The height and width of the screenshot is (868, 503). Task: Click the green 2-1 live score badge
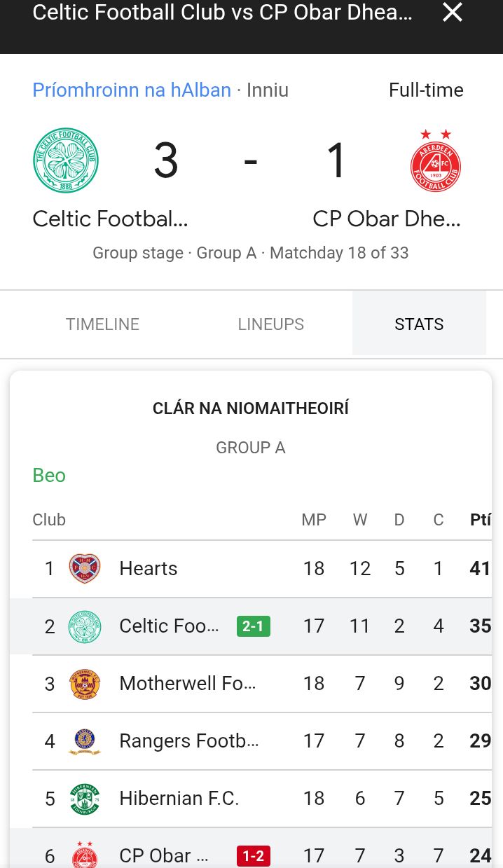[254, 626]
